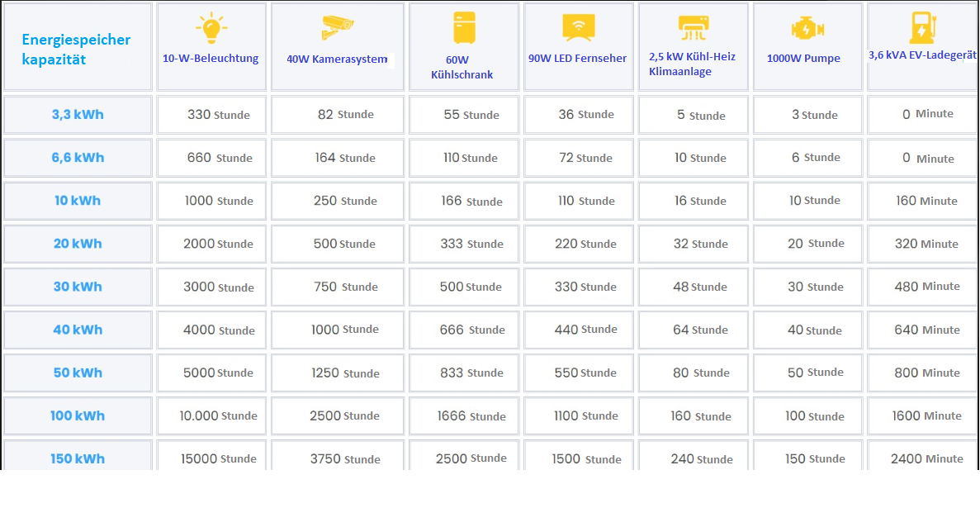
Task: Select the 40W Kamerasystem label
Action: [337, 59]
